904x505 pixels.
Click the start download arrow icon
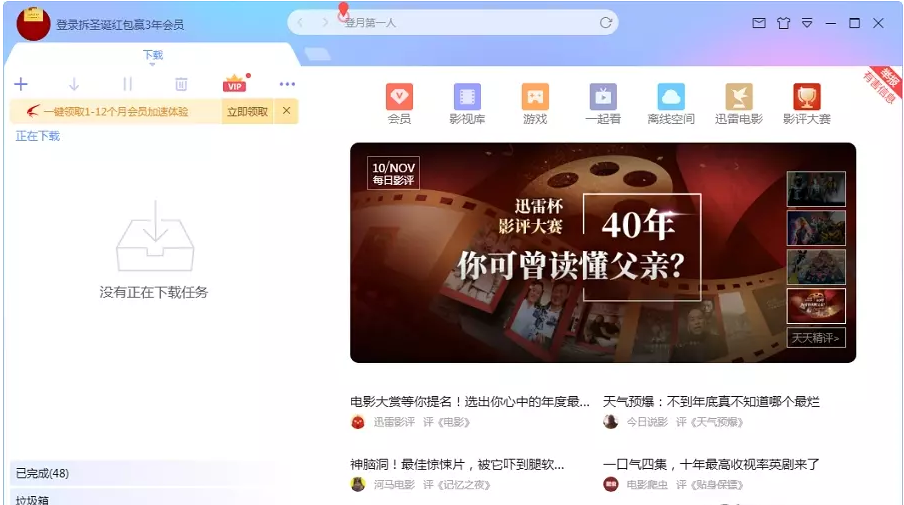click(x=74, y=84)
